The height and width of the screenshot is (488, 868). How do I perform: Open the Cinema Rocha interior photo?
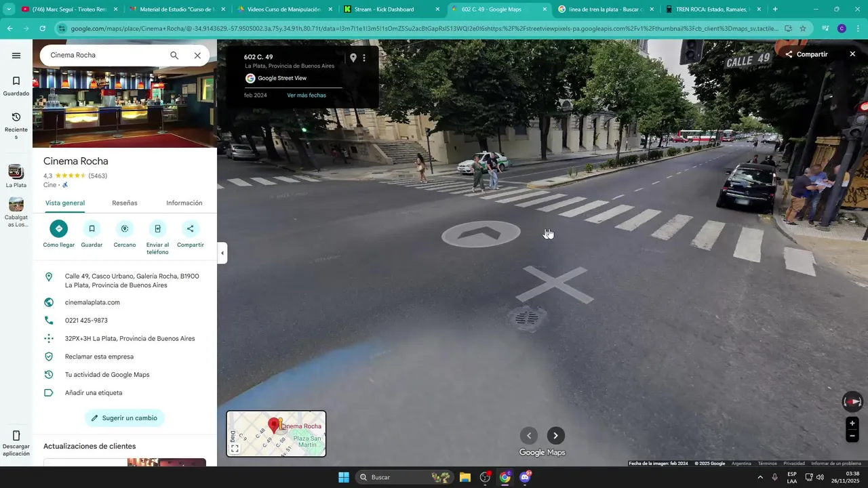[125, 107]
